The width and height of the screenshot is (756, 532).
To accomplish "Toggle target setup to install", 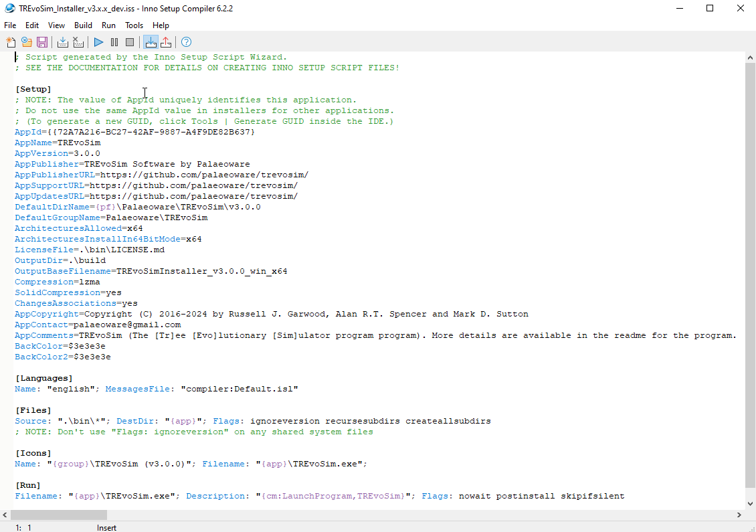I will tap(151, 42).
